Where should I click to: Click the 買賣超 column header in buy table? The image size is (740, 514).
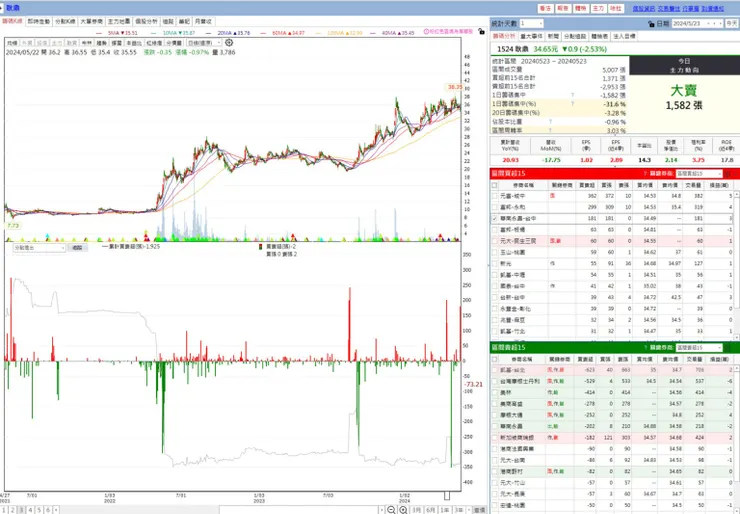(x=587, y=185)
